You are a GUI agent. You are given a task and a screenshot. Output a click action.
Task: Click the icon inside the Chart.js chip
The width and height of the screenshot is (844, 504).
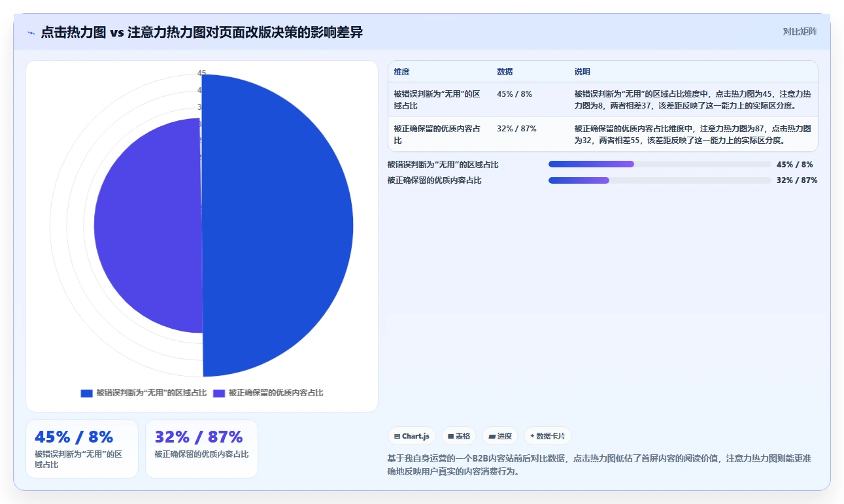click(x=397, y=436)
